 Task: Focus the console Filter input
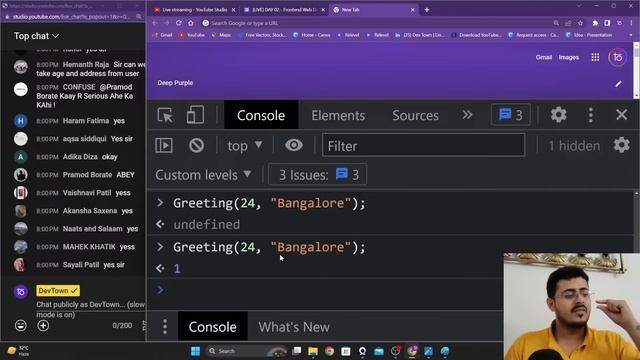coord(423,145)
